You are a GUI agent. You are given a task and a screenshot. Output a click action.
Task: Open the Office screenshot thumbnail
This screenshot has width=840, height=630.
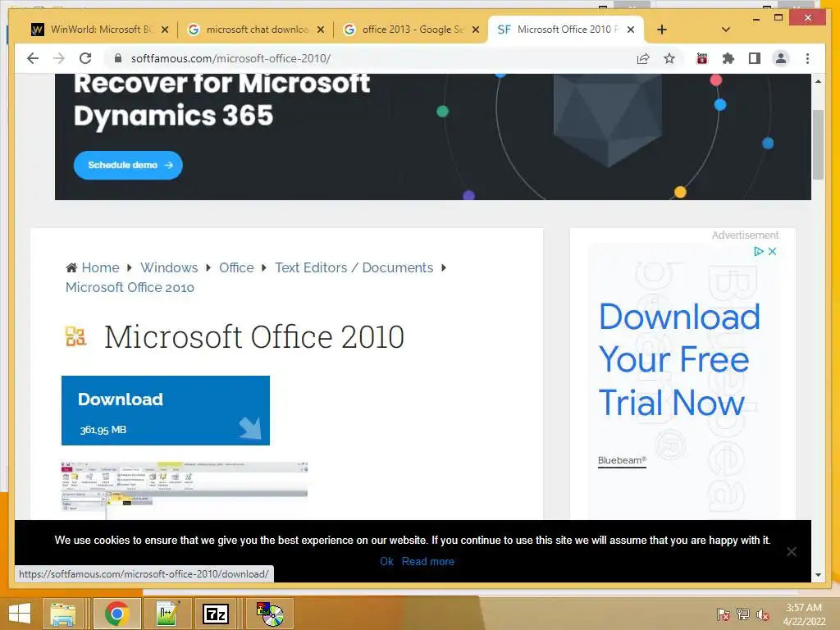(x=185, y=489)
